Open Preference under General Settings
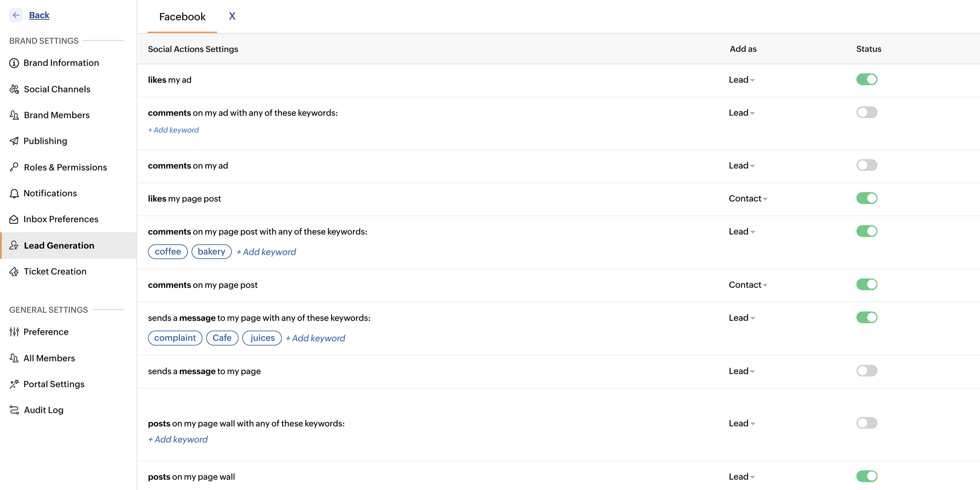The height and width of the screenshot is (490, 980). click(x=45, y=332)
